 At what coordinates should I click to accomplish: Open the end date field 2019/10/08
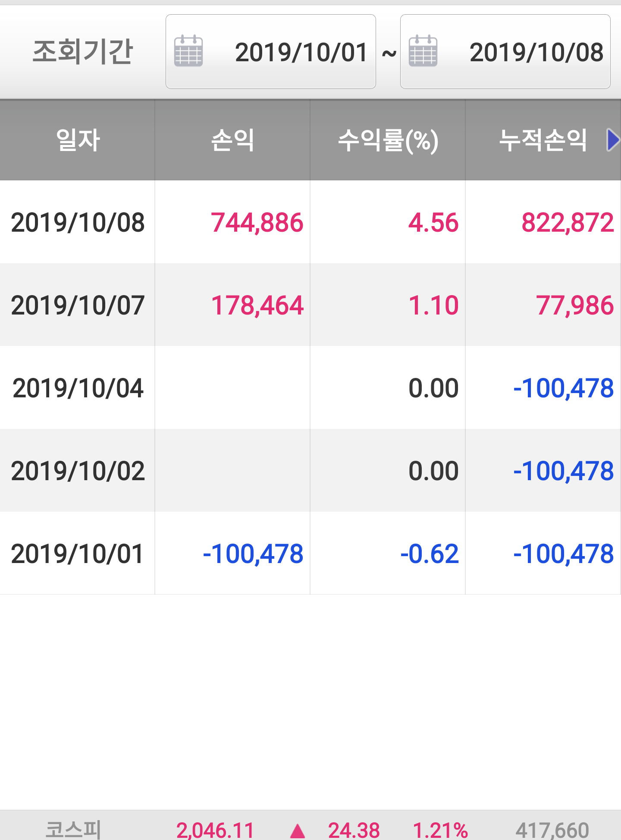536,52
